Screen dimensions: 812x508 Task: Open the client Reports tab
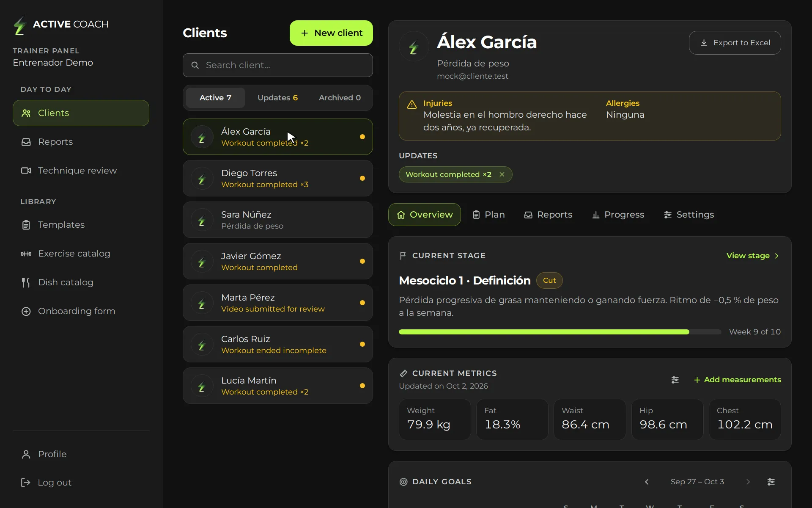(548, 215)
